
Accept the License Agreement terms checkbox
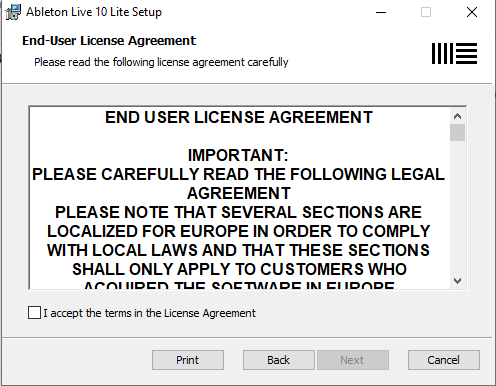pos(34,313)
